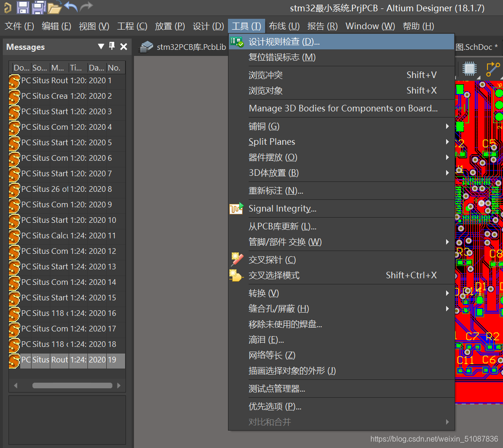Launch Signal Integrity from Tools menu
Viewport: 503px width, 448px height.
[282, 209]
